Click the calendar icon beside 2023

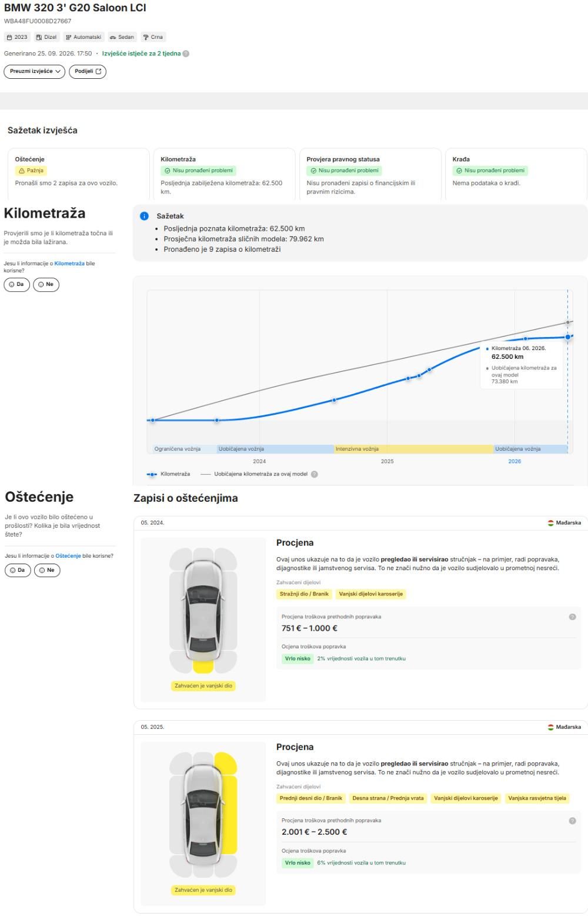tap(9, 37)
